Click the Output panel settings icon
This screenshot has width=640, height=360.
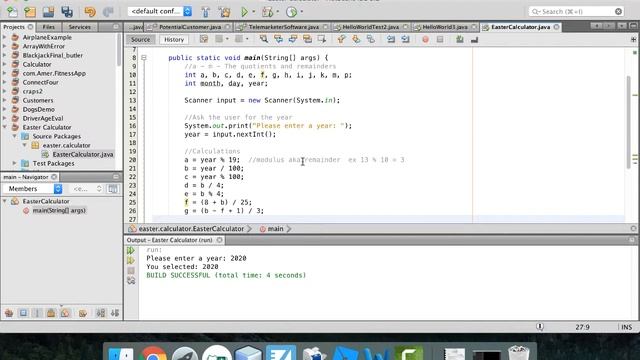pyautogui.click(x=131, y=280)
